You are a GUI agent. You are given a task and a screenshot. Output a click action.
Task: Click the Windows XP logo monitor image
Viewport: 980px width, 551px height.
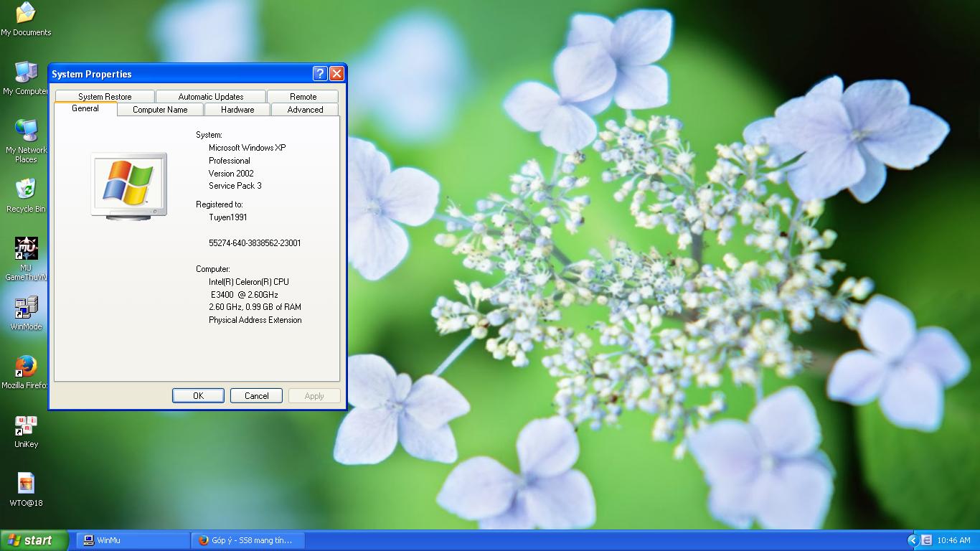[129, 186]
